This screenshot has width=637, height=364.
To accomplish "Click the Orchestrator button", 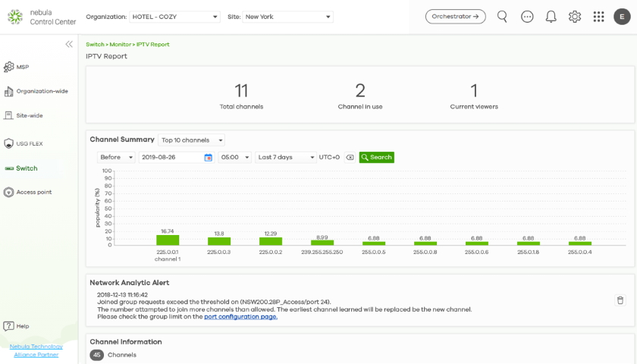I will (456, 17).
